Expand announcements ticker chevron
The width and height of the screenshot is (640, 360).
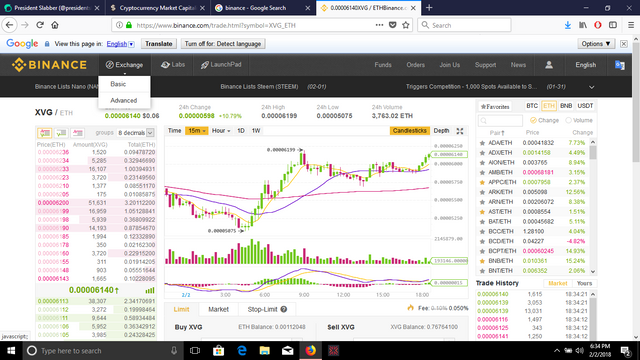pyautogui.click(x=591, y=87)
